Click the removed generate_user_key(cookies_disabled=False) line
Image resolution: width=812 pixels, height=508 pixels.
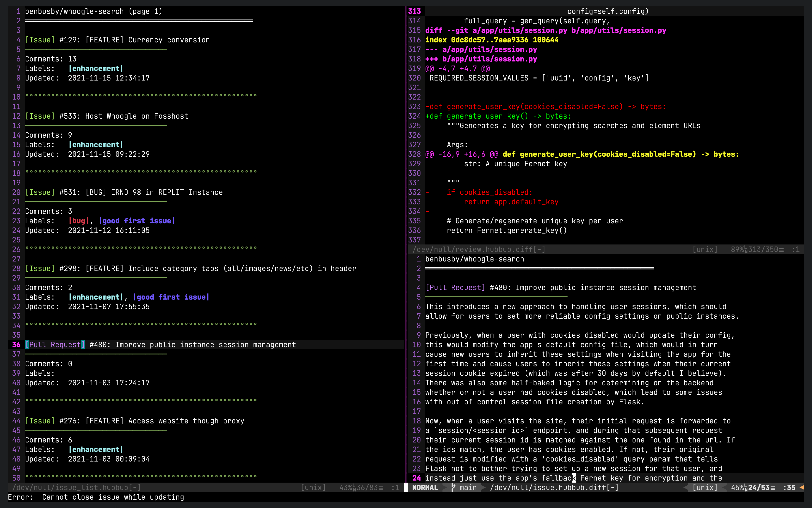[x=546, y=107]
